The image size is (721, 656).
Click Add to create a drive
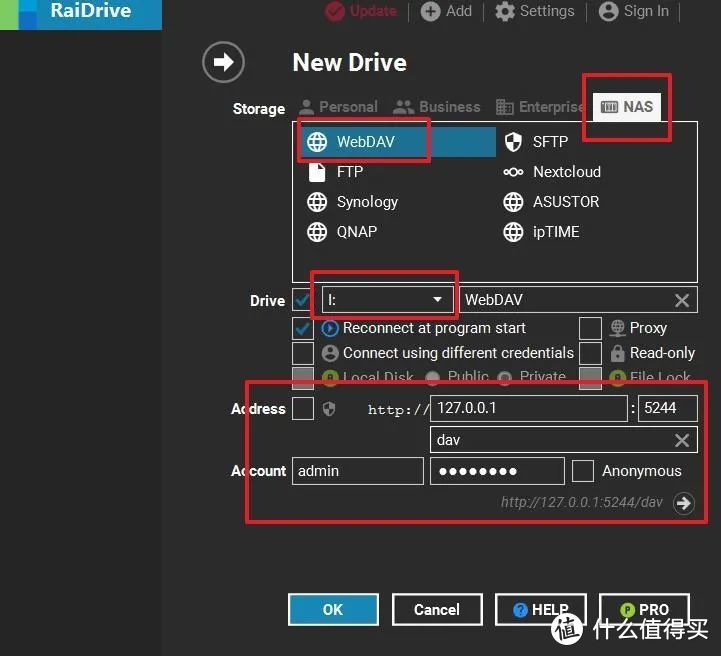click(446, 11)
